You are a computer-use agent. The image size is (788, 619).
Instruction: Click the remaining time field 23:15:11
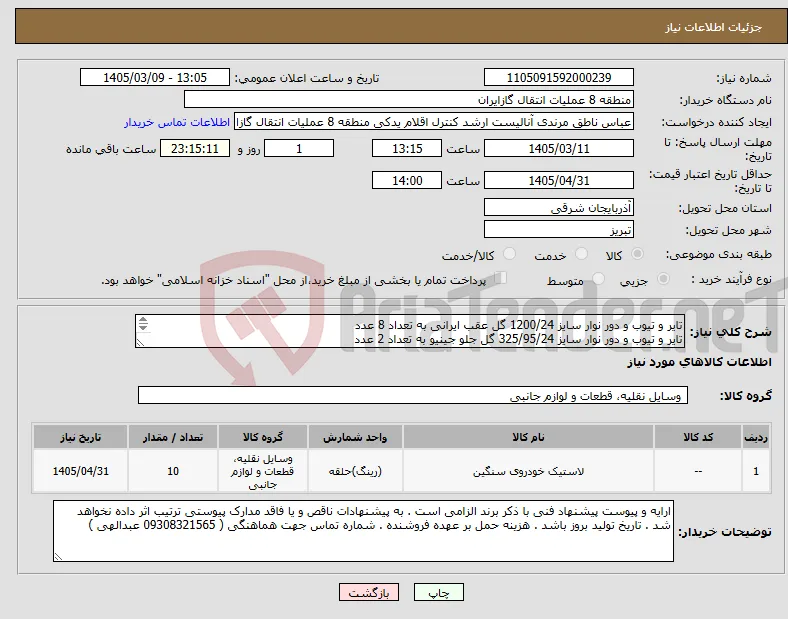pyautogui.click(x=195, y=149)
